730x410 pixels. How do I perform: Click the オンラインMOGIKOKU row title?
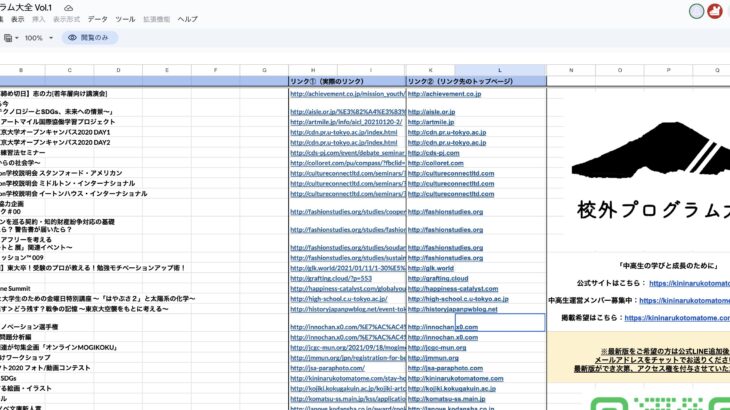[59, 348]
